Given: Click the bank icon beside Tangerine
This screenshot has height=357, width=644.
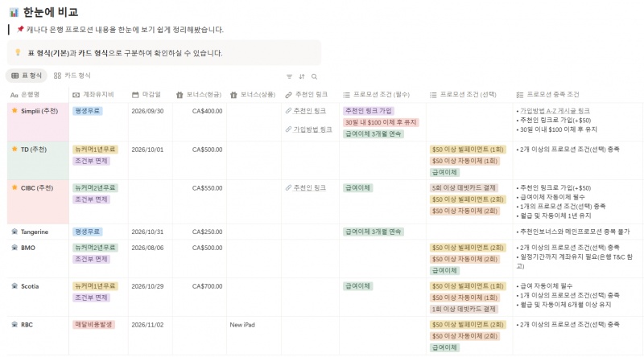Looking at the screenshot, I should click(14, 232).
